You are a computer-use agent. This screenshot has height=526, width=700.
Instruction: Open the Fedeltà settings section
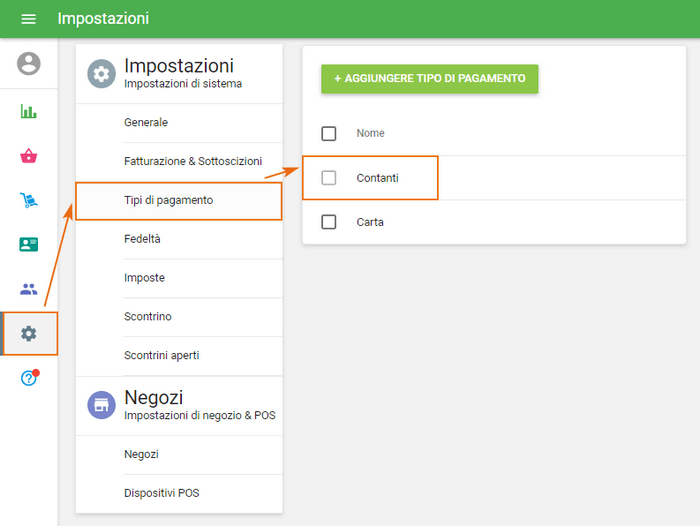(x=142, y=239)
